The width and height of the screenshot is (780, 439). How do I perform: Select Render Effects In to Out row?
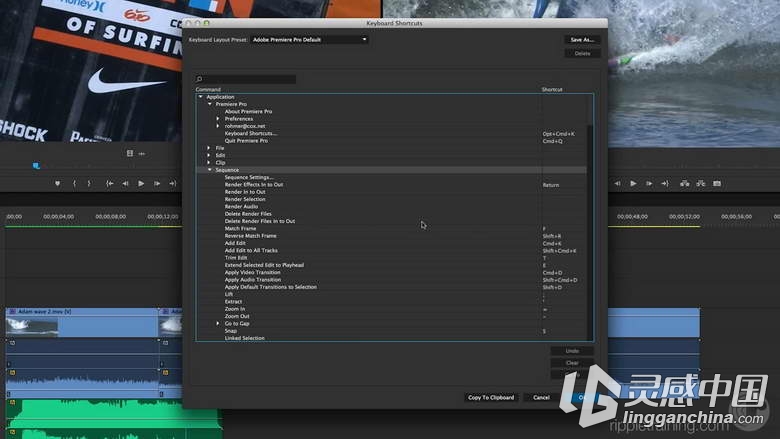pos(391,184)
